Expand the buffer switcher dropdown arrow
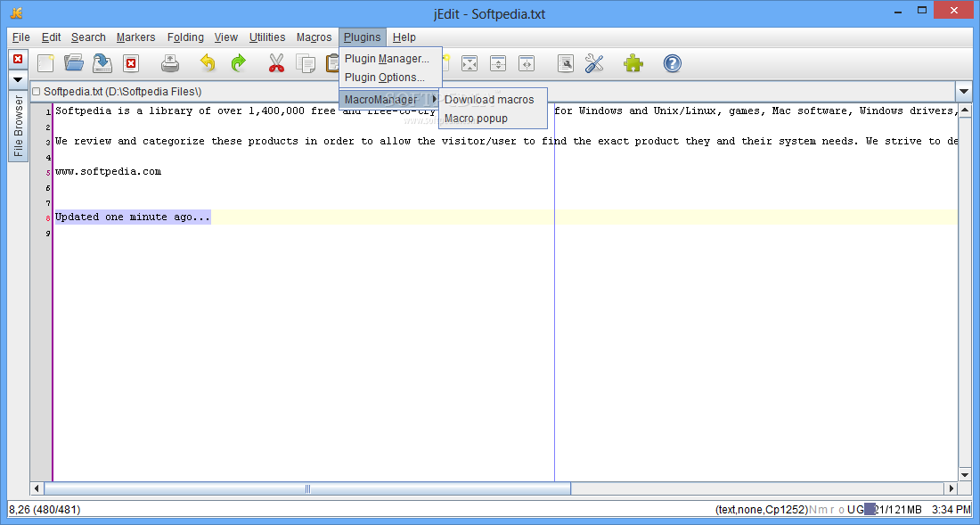 pos(963,92)
